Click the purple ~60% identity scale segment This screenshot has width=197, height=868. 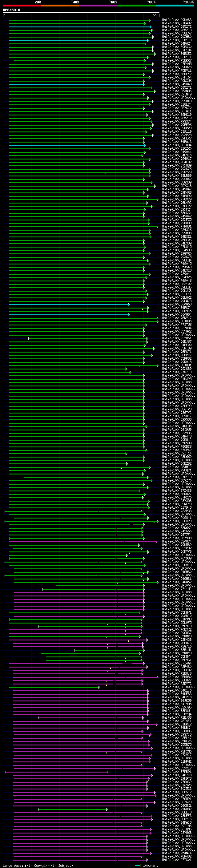click(x=98, y=6)
